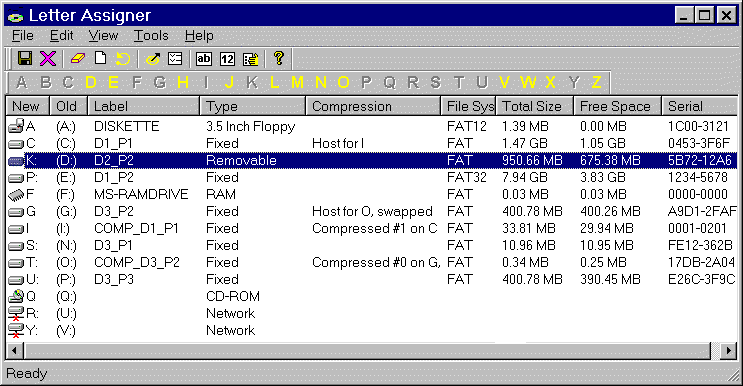743x386 pixels.
Task: Click the 'Host for O, swapped' cell
Action: [372, 211]
